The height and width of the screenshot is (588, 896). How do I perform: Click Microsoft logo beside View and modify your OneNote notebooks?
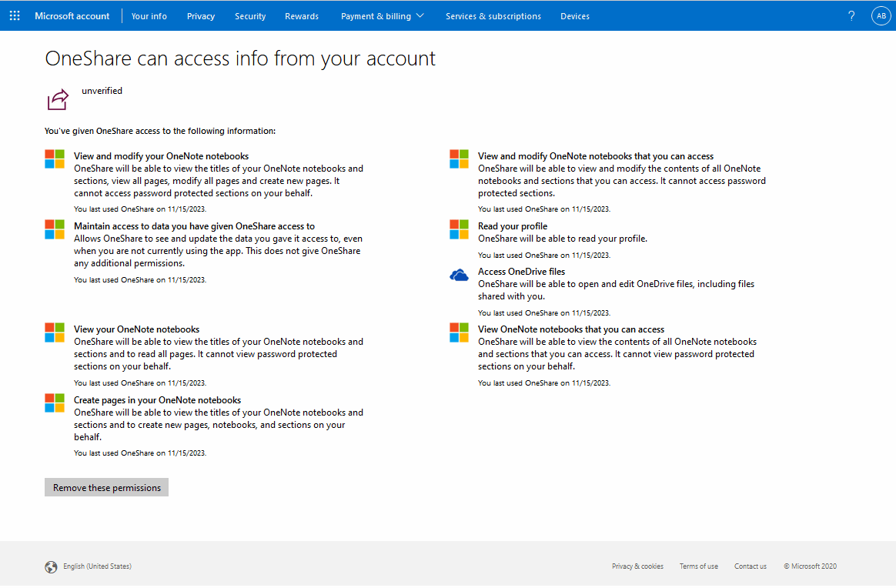coord(55,159)
